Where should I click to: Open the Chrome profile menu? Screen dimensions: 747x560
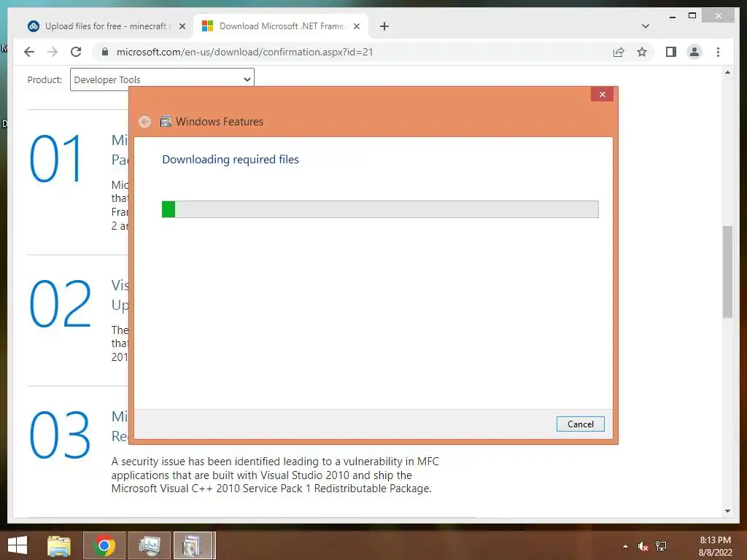[x=694, y=52]
